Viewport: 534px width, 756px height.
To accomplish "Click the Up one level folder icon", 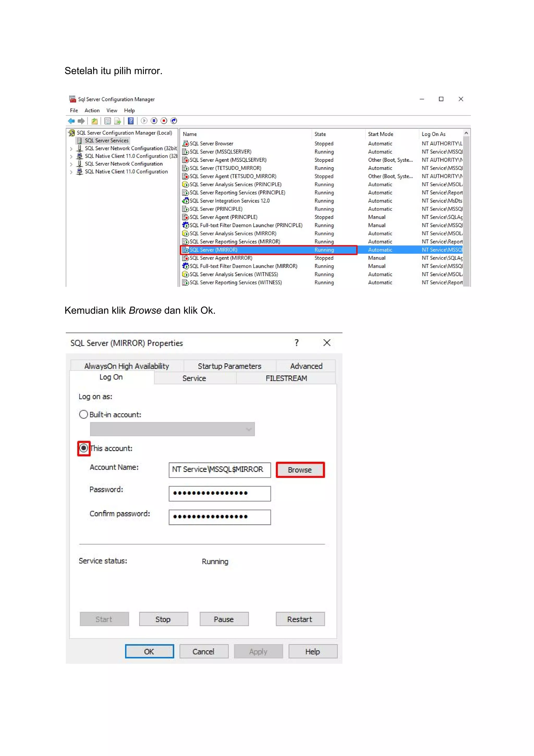I will pos(94,121).
